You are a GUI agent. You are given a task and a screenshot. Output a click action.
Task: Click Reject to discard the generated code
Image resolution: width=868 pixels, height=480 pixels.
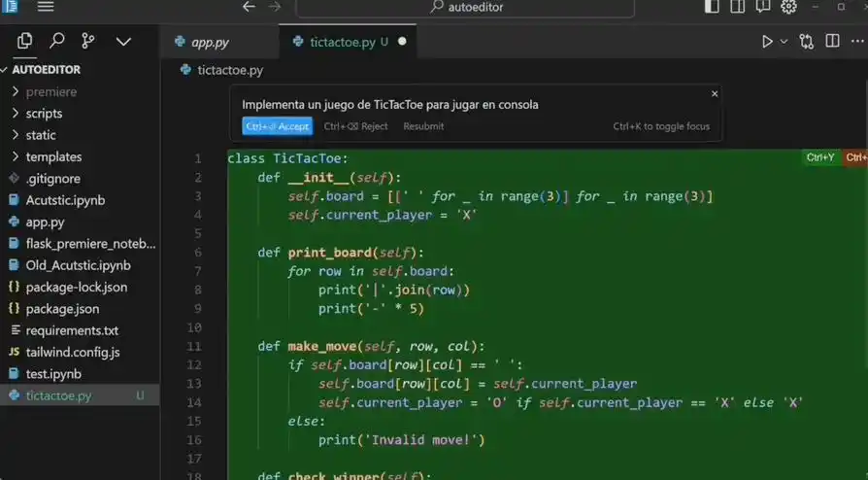(355, 126)
